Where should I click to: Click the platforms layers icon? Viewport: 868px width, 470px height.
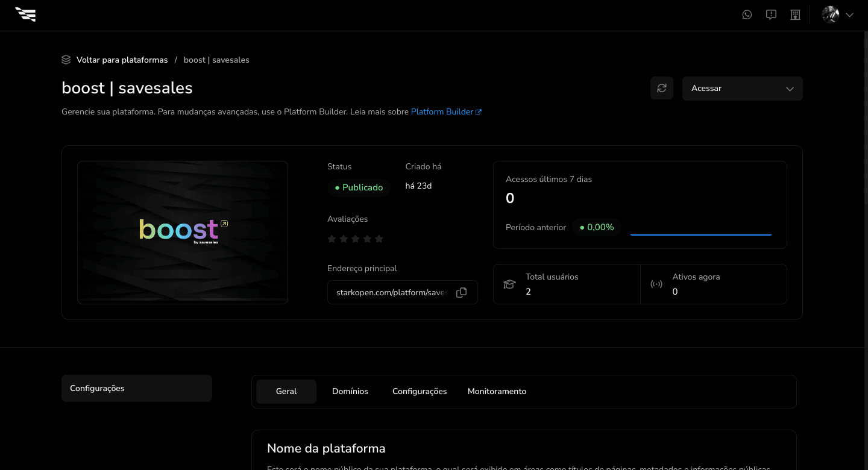coord(66,60)
